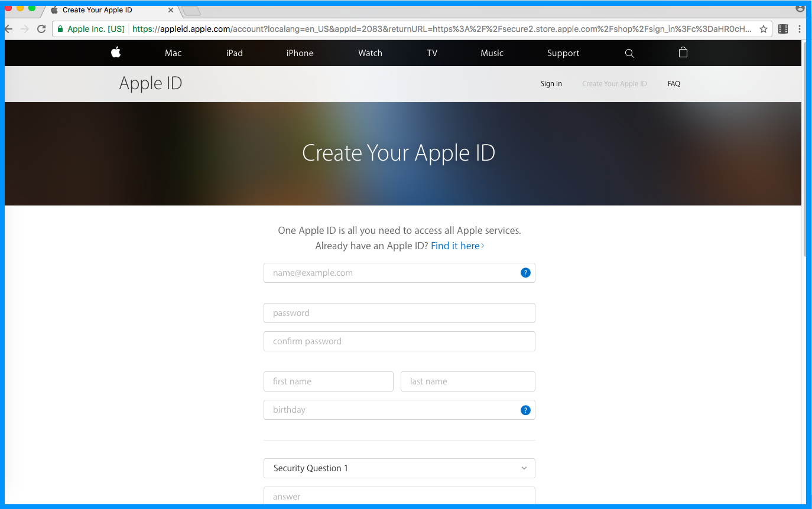
Task: Select the Create Your Apple ID browser tab
Action: point(111,10)
